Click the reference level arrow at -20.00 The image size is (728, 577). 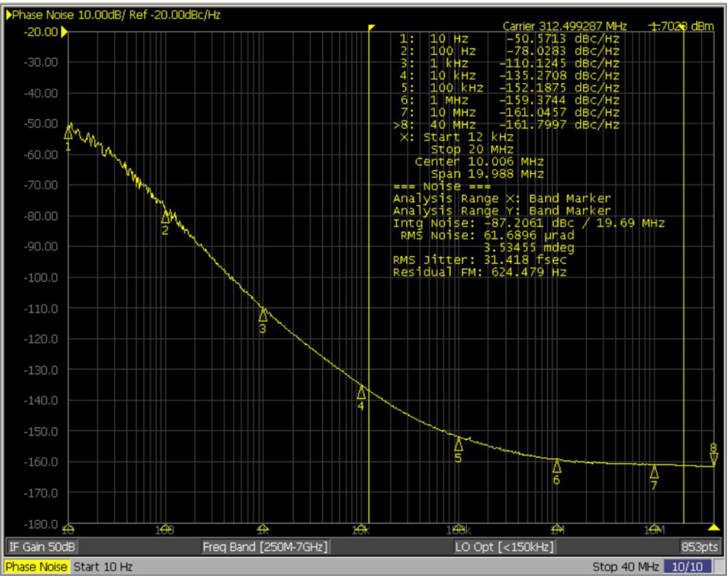64,32
